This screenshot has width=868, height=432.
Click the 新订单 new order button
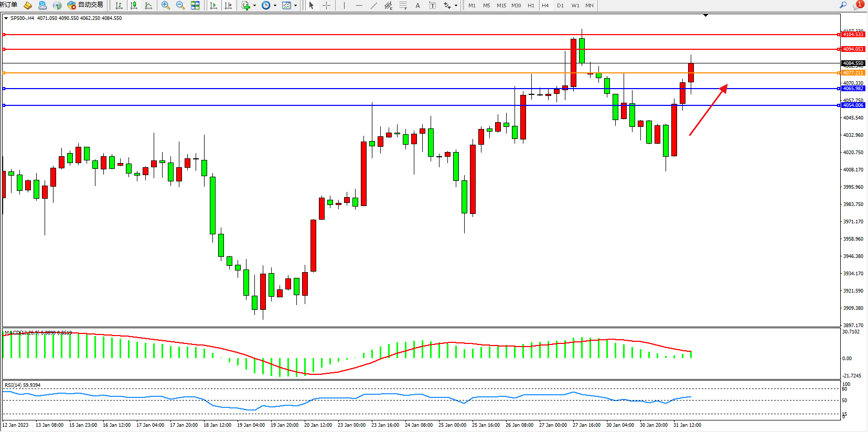8,5
